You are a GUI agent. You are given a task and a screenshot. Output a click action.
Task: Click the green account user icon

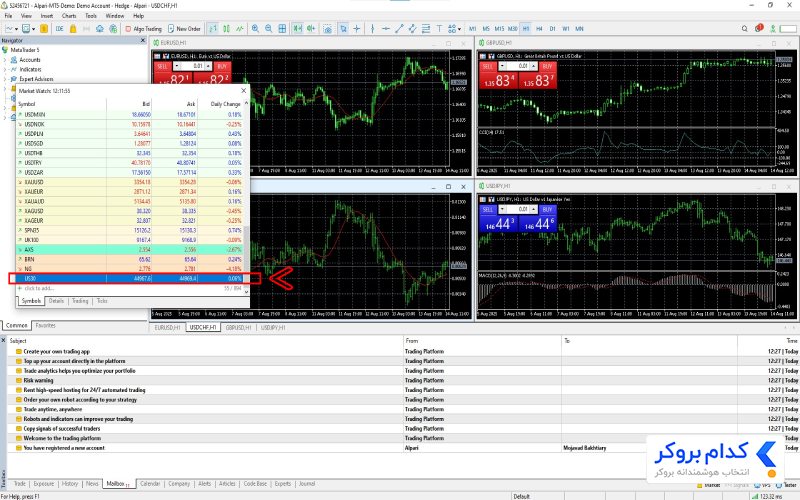point(773,29)
